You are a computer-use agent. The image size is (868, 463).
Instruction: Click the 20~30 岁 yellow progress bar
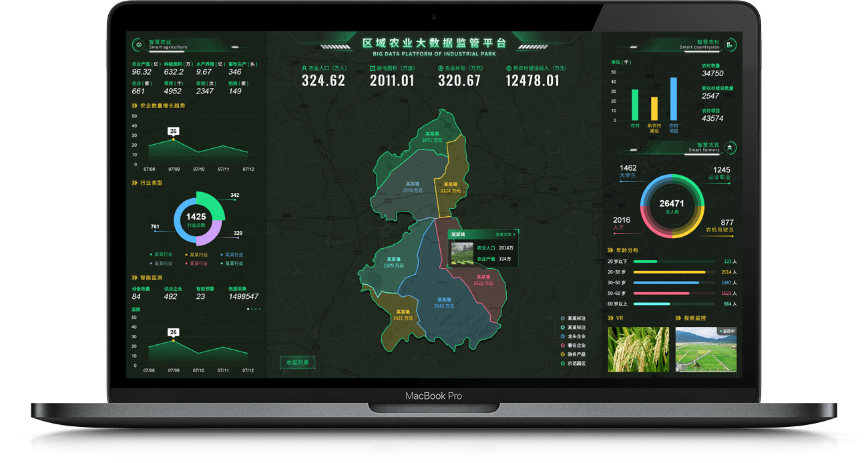pos(669,272)
